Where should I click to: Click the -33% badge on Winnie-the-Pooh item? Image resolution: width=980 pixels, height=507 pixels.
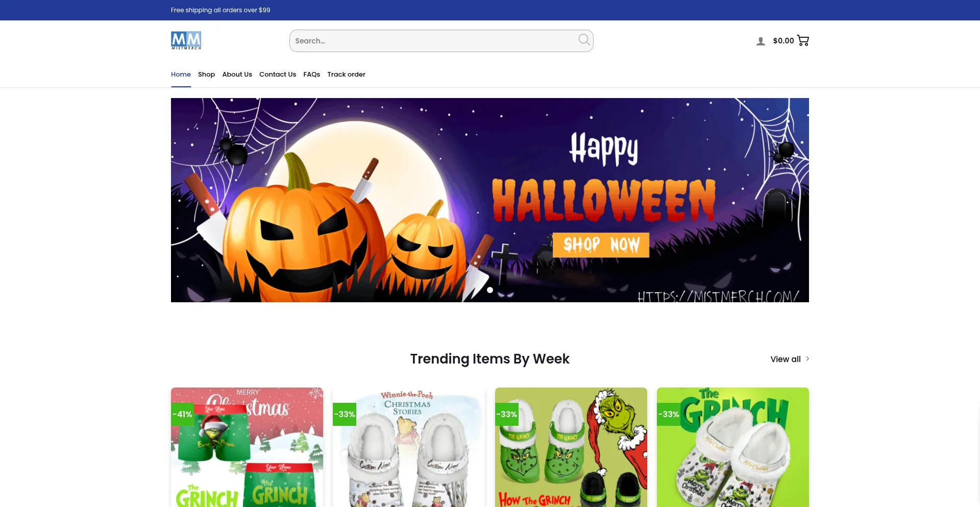click(345, 414)
